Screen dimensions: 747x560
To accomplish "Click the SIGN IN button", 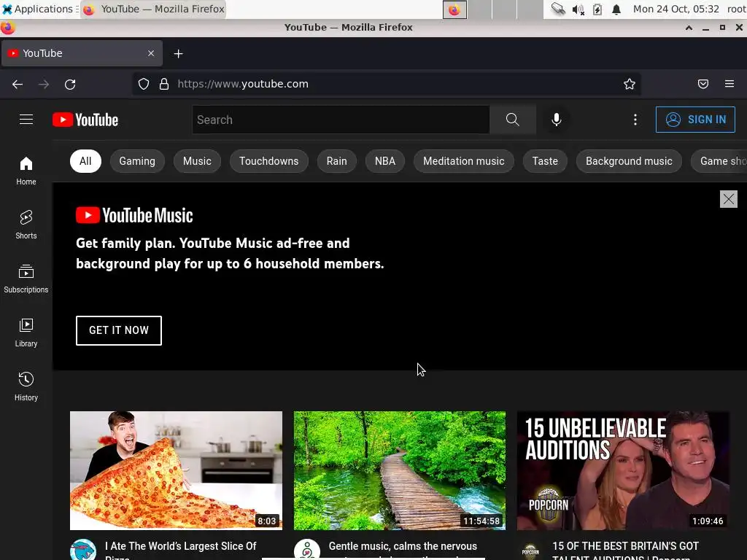I will point(695,120).
